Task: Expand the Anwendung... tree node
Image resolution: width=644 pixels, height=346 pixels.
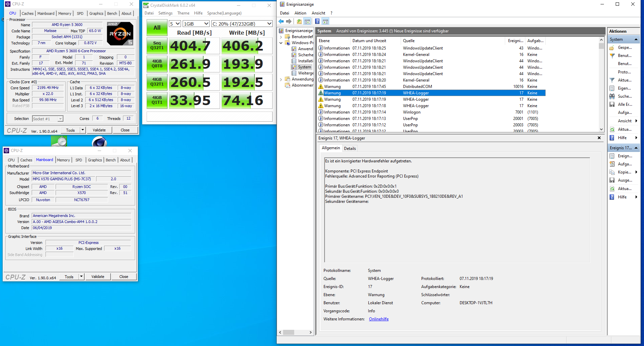Action: pyautogui.click(x=281, y=80)
